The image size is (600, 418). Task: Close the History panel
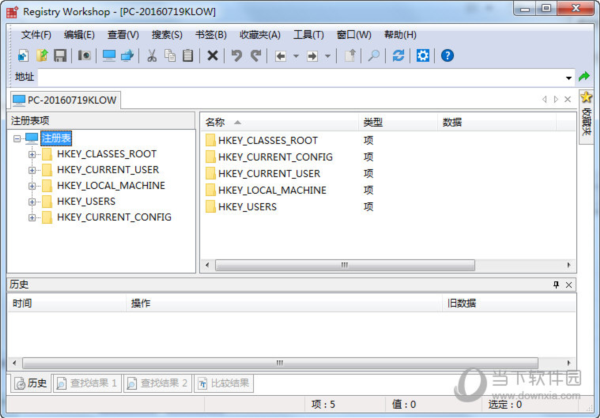[x=569, y=285]
